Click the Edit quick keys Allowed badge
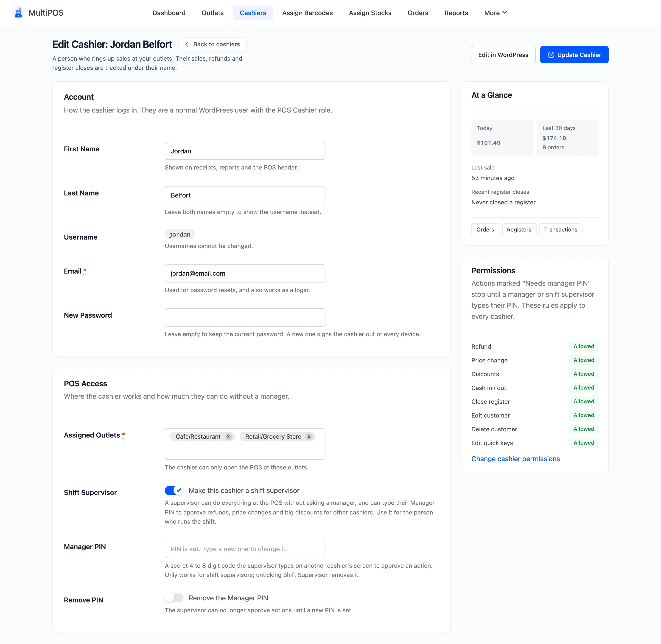 584,443
